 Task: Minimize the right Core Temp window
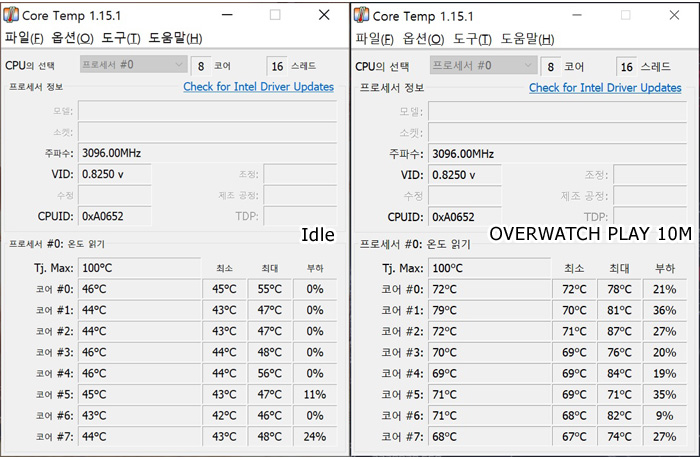click(577, 15)
